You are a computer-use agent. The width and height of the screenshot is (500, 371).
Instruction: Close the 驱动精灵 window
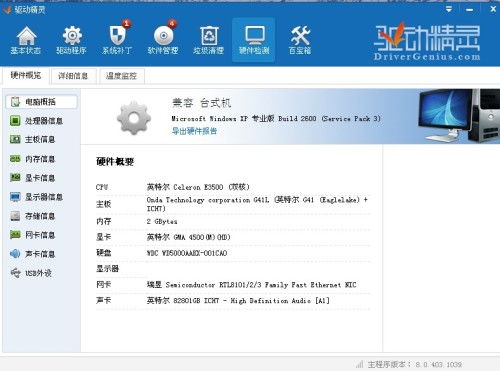(493, 9)
